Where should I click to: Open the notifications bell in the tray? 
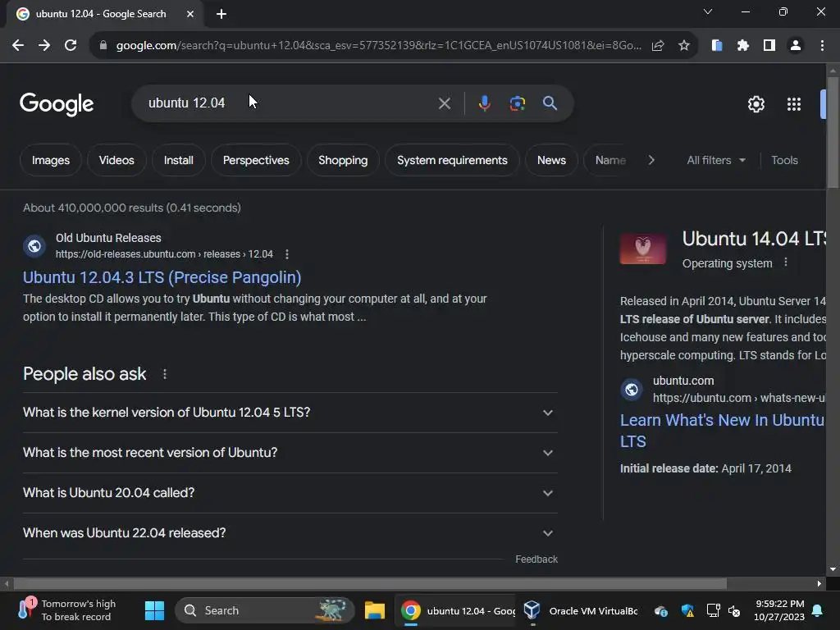click(x=818, y=610)
